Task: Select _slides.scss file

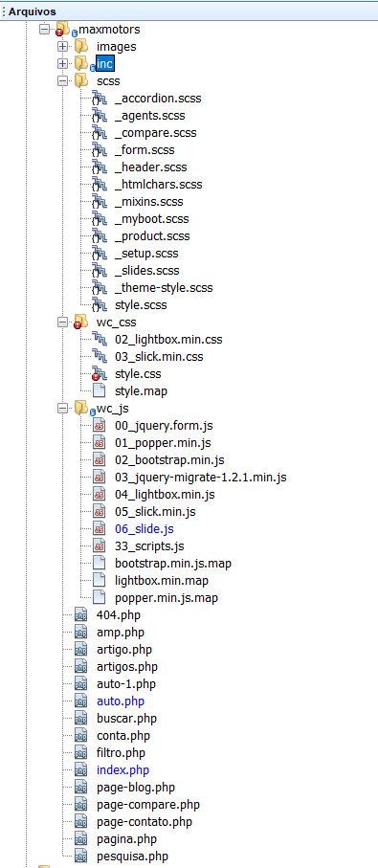Action: coord(147,270)
